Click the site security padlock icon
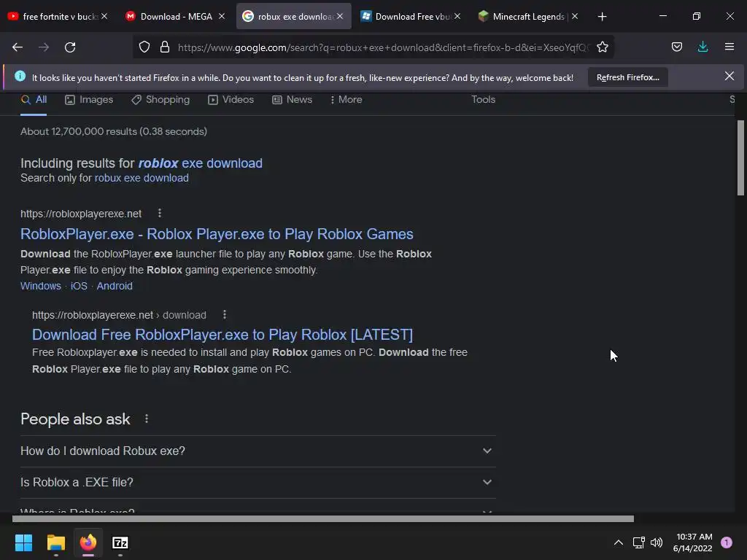 point(165,47)
